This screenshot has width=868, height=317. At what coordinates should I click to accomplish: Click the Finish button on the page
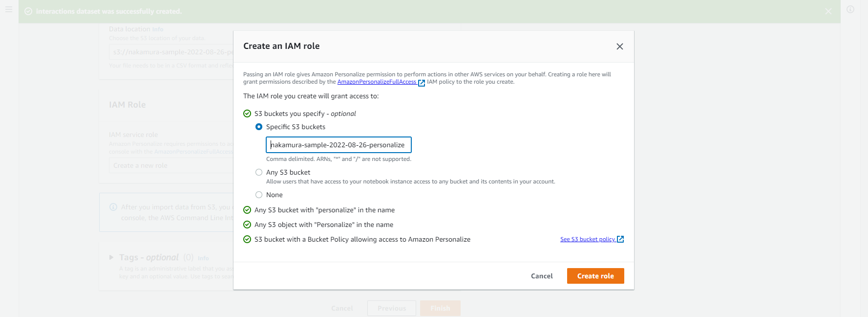click(x=440, y=308)
